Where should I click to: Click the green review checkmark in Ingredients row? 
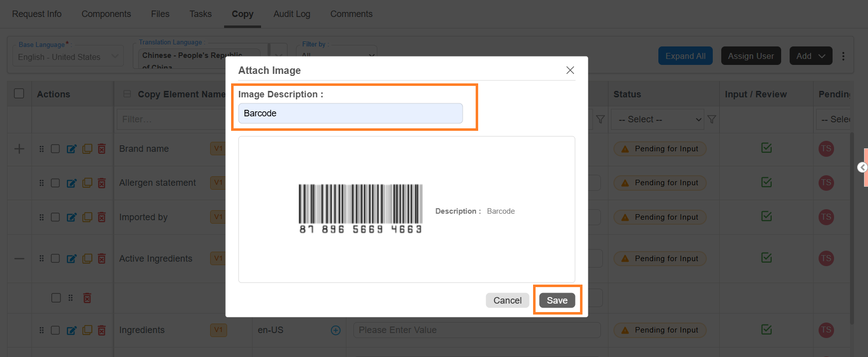(767, 330)
